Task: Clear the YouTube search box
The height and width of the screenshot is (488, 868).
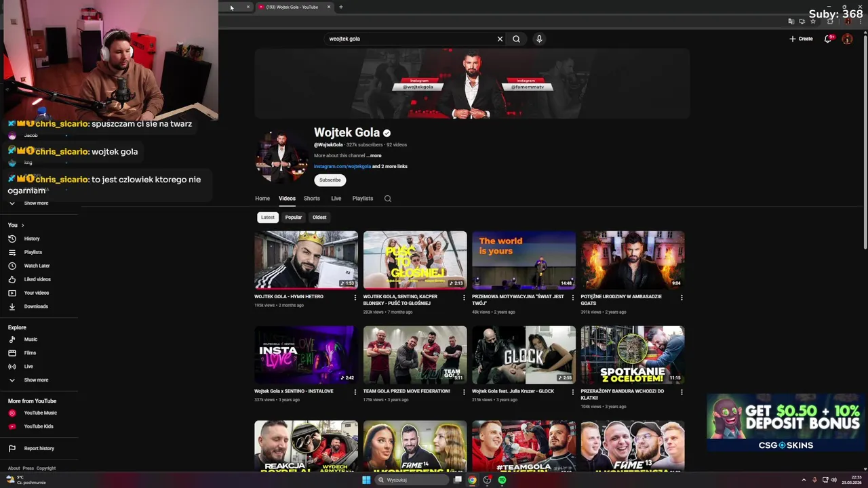Action: tap(500, 39)
